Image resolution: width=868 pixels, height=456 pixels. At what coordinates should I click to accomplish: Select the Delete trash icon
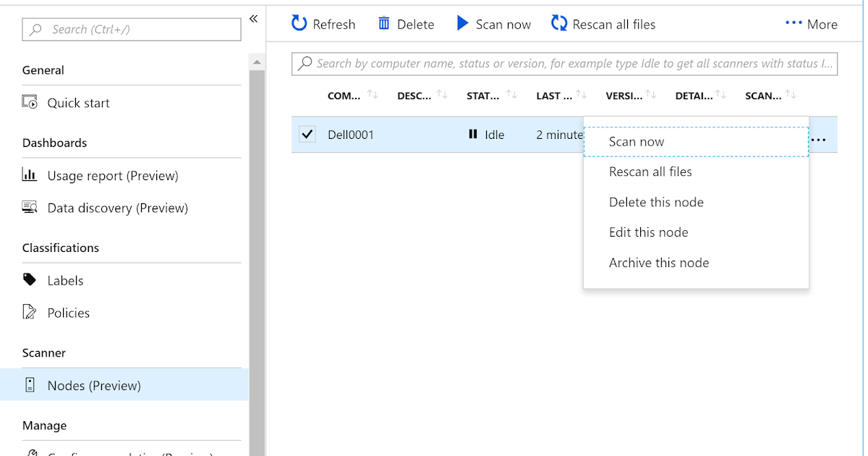click(383, 23)
